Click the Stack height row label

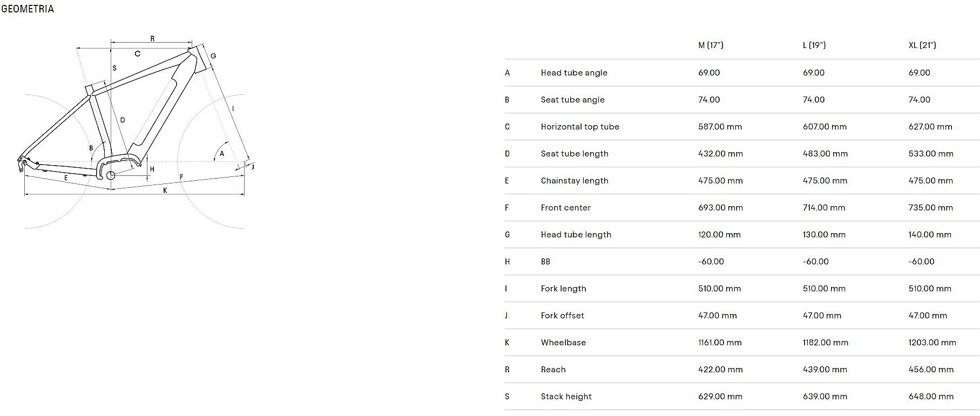point(566,397)
